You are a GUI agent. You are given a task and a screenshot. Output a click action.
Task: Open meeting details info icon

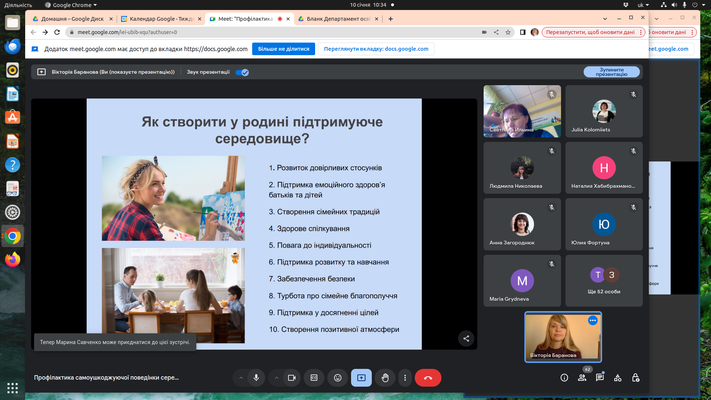(564, 378)
